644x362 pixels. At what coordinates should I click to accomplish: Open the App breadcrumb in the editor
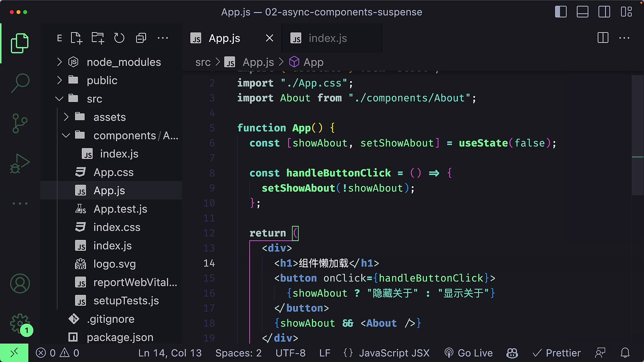[314, 62]
